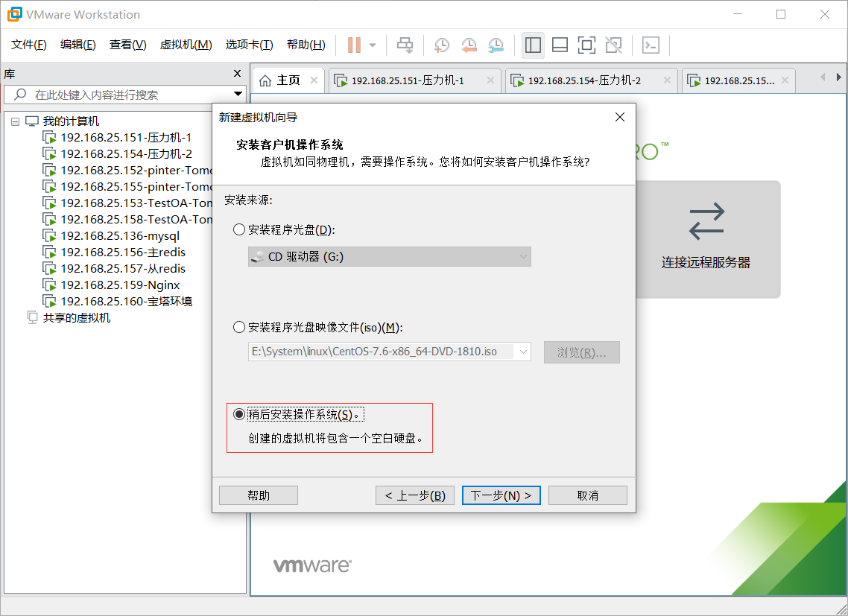This screenshot has width=848, height=616.
Task: Select the 安装程序光盘(D) radio option
Action: (x=239, y=230)
